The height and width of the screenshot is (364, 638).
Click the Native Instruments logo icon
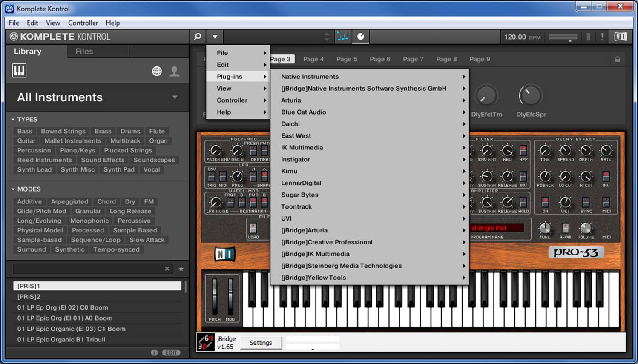pyautogui.click(x=620, y=37)
